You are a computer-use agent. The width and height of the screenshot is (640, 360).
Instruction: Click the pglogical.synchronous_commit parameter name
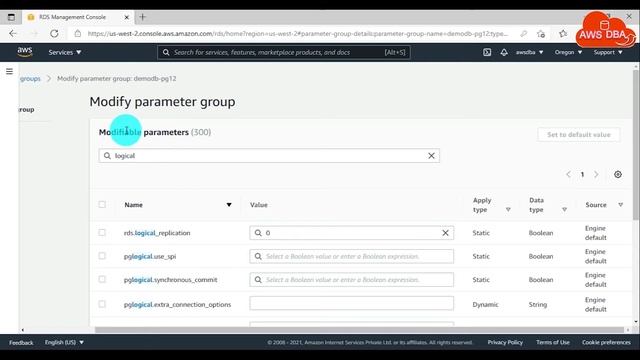coord(171,280)
